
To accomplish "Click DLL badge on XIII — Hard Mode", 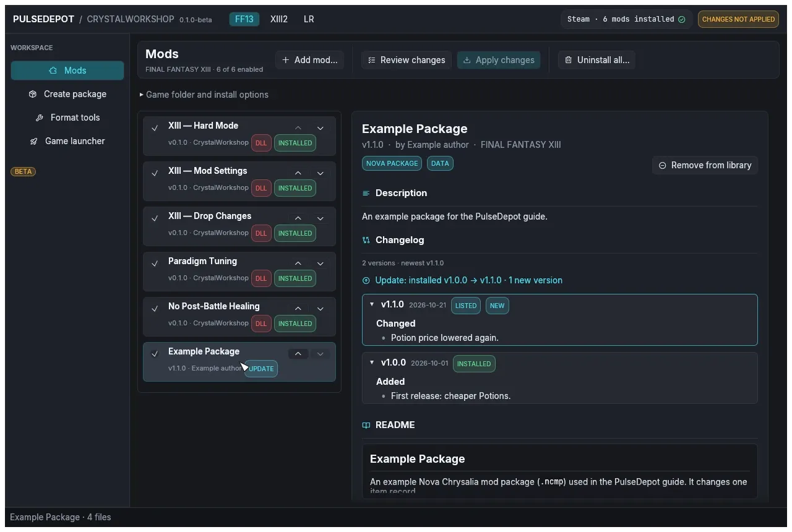I will click(x=261, y=143).
